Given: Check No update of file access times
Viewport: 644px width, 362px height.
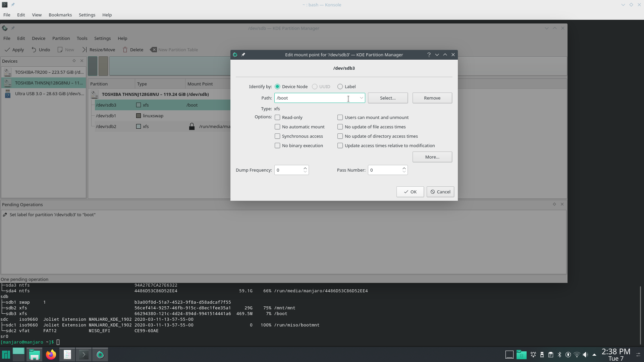Looking at the screenshot, I should (340, 127).
